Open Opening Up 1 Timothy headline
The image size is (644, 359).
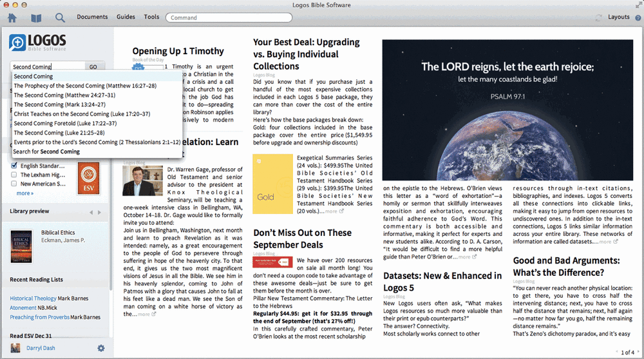178,51
